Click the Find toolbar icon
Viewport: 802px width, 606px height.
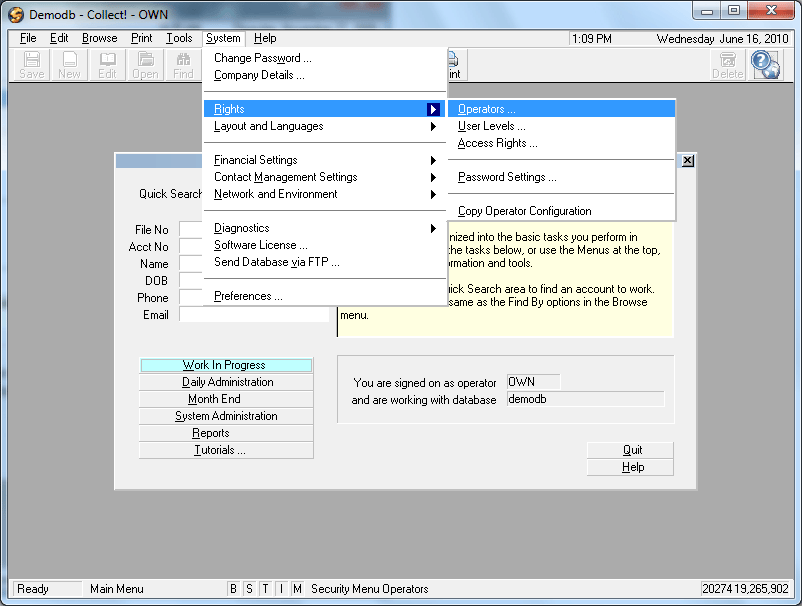click(183, 65)
